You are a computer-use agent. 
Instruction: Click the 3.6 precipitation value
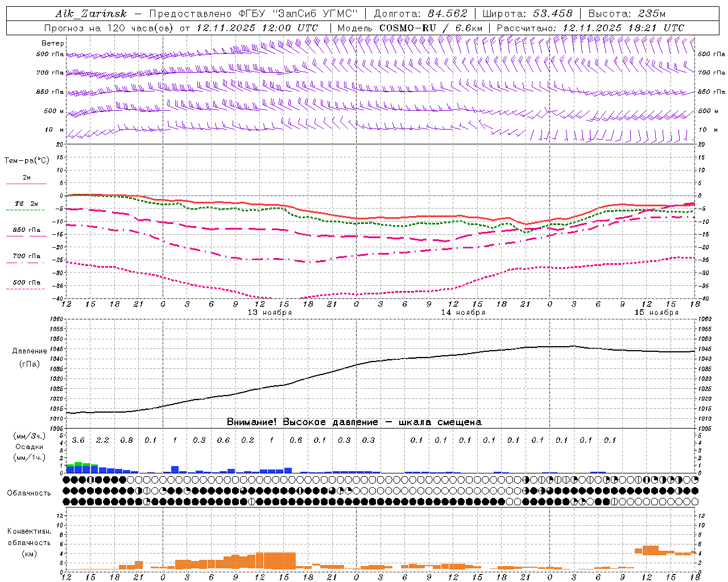coord(78,440)
